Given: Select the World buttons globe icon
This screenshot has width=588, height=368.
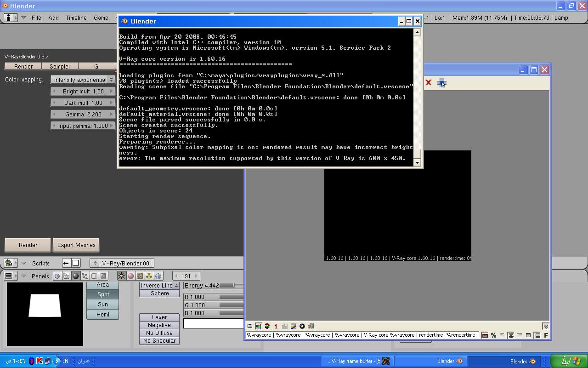Looking at the screenshot, I should click(158, 276).
